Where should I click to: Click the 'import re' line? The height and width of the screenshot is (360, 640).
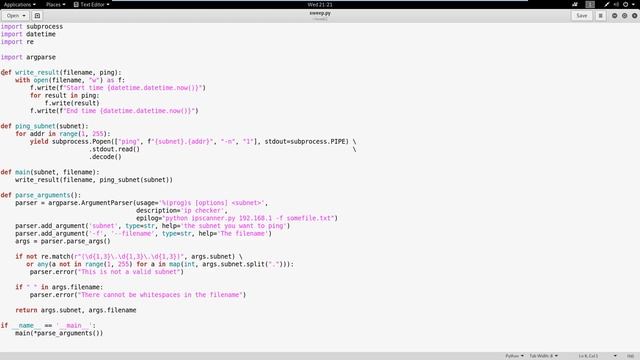coord(17,42)
